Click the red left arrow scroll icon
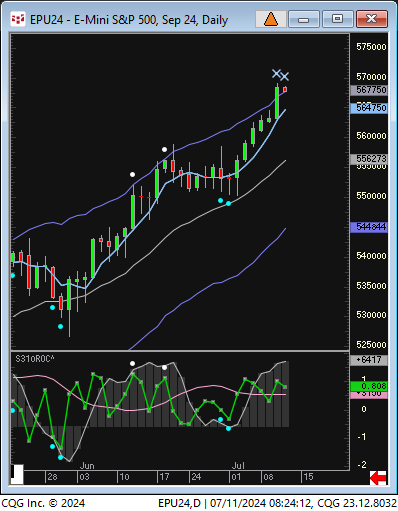398x511 pixels. tap(378, 478)
